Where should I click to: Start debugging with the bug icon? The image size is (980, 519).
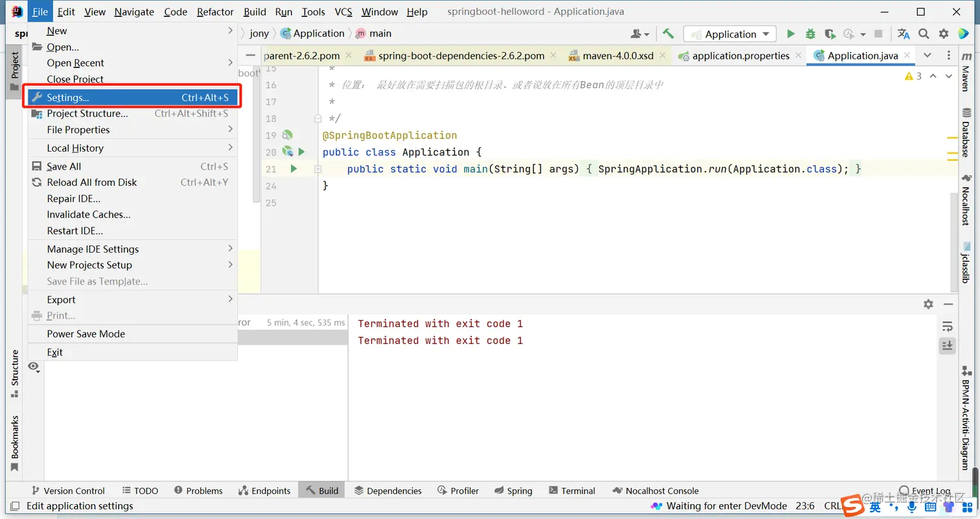[x=810, y=34]
